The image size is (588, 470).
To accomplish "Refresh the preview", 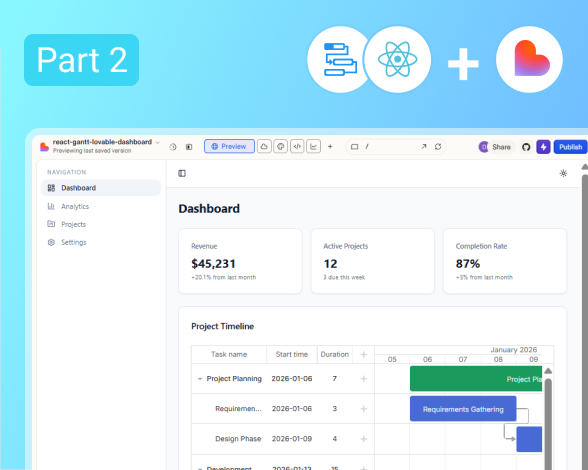I will [x=438, y=146].
